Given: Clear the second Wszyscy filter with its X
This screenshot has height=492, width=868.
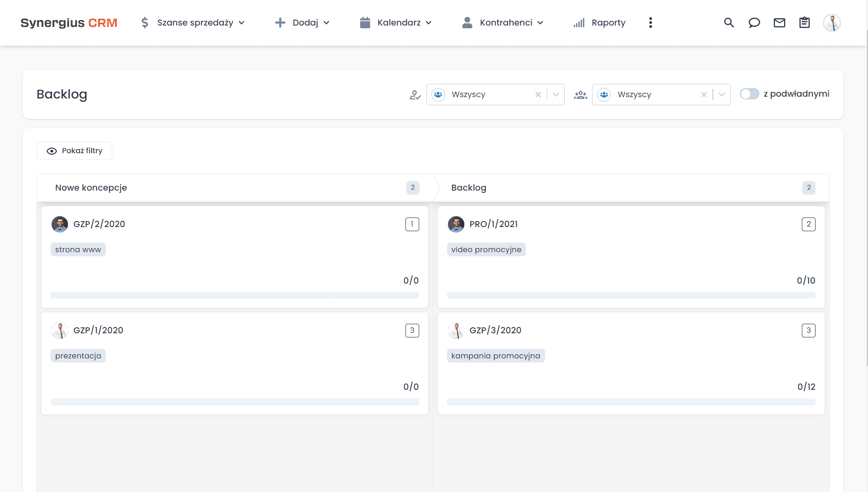Looking at the screenshot, I should (x=704, y=94).
